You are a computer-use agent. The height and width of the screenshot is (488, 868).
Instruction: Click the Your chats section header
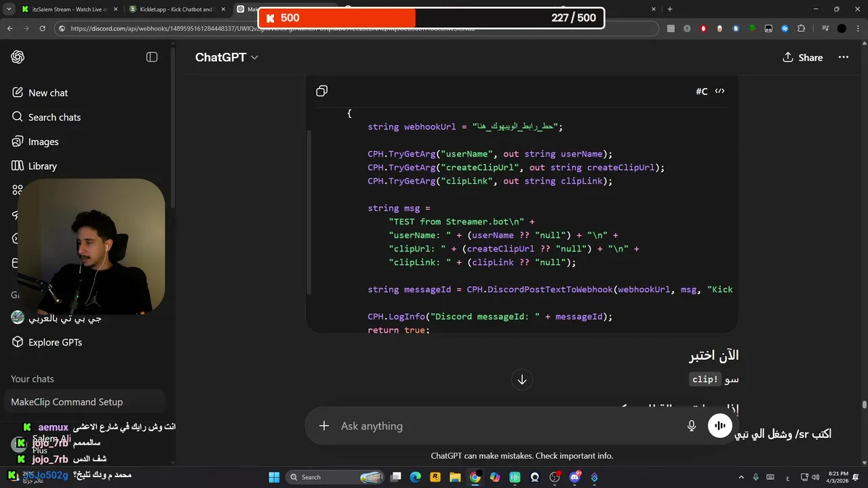click(32, 379)
